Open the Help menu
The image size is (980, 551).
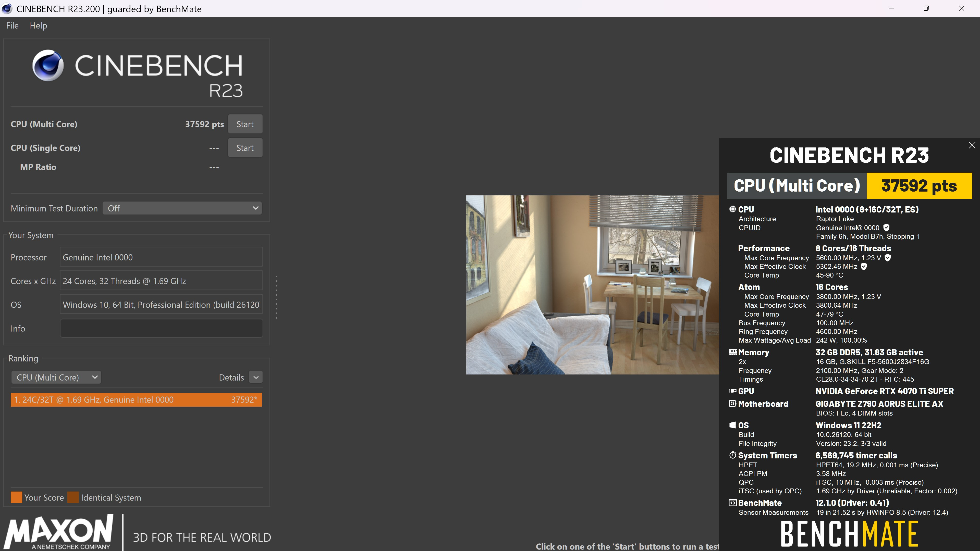click(x=39, y=26)
